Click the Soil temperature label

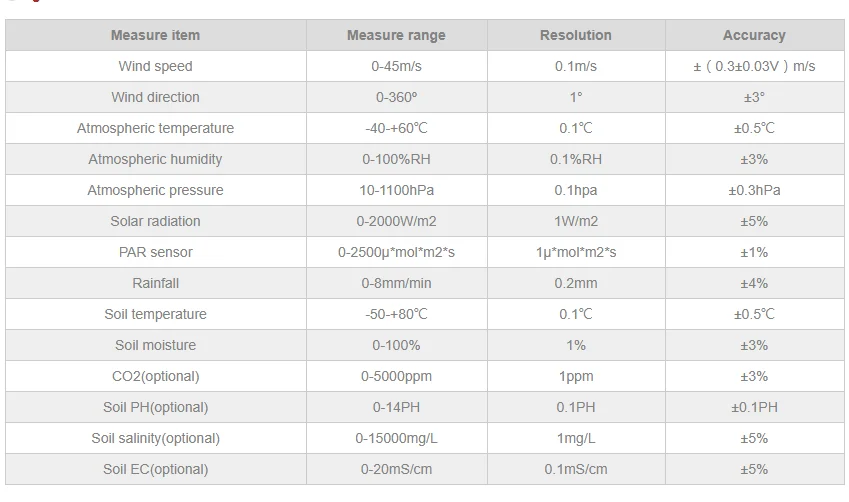click(155, 314)
